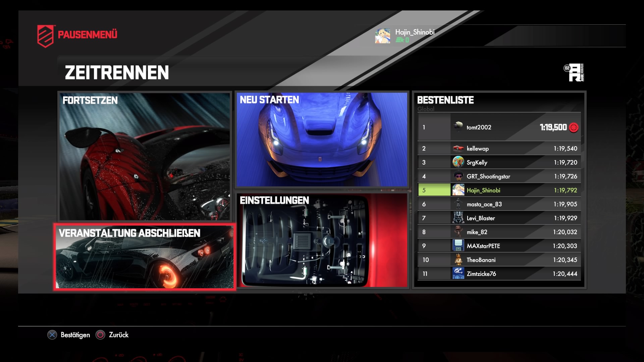Select the TheoBanani player name
This screenshot has width=644, height=362.
point(481,260)
